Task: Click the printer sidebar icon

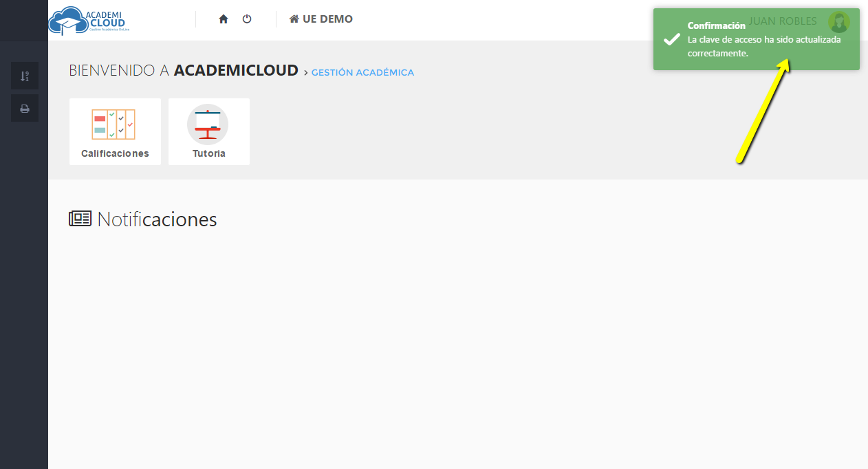Action: (x=25, y=108)
